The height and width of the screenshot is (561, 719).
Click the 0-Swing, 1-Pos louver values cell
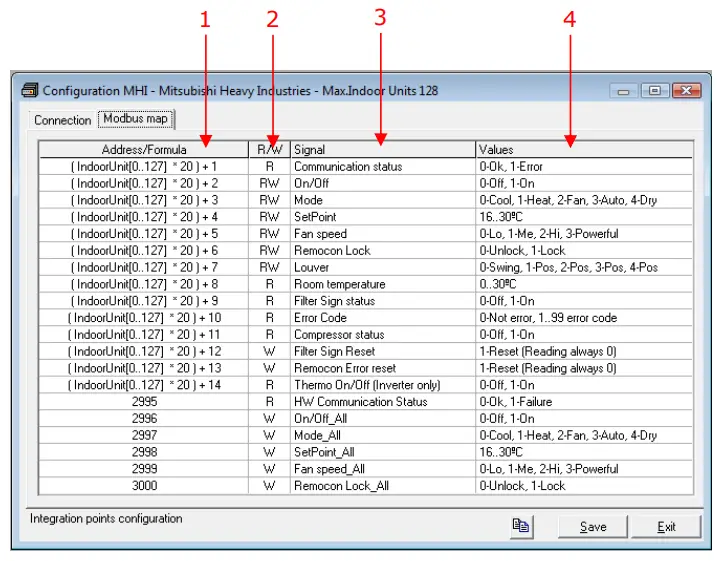pos(584,267)
